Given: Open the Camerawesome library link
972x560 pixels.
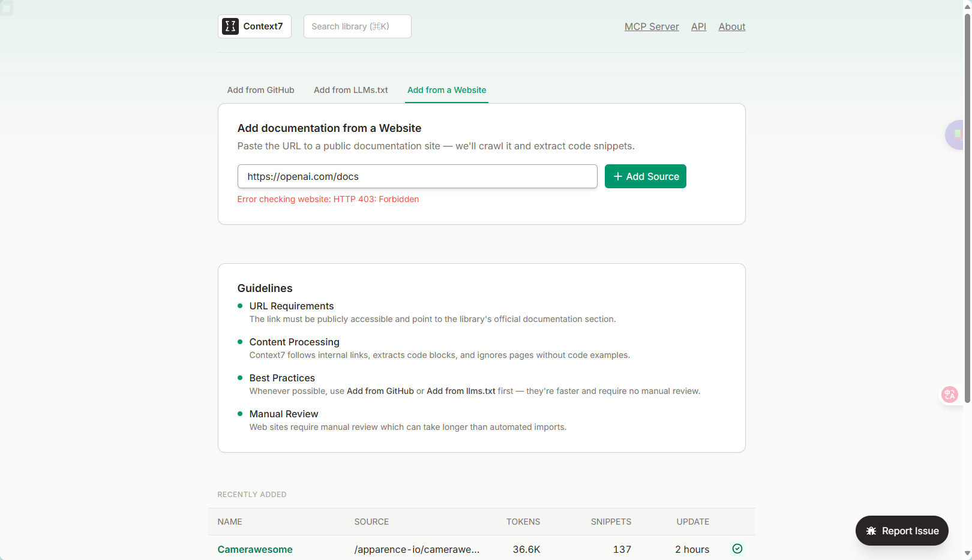Looking at the screenshot, I should [255, 549].
